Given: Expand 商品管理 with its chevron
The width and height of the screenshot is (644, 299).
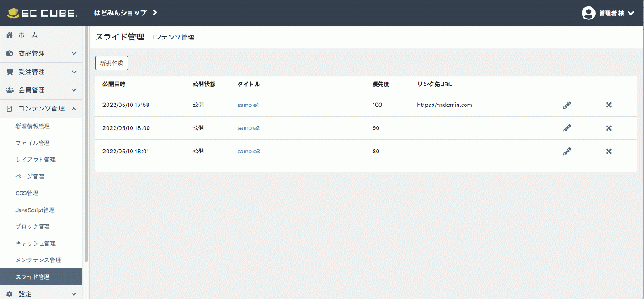Looking at the screenshot, I should (74, 53).
